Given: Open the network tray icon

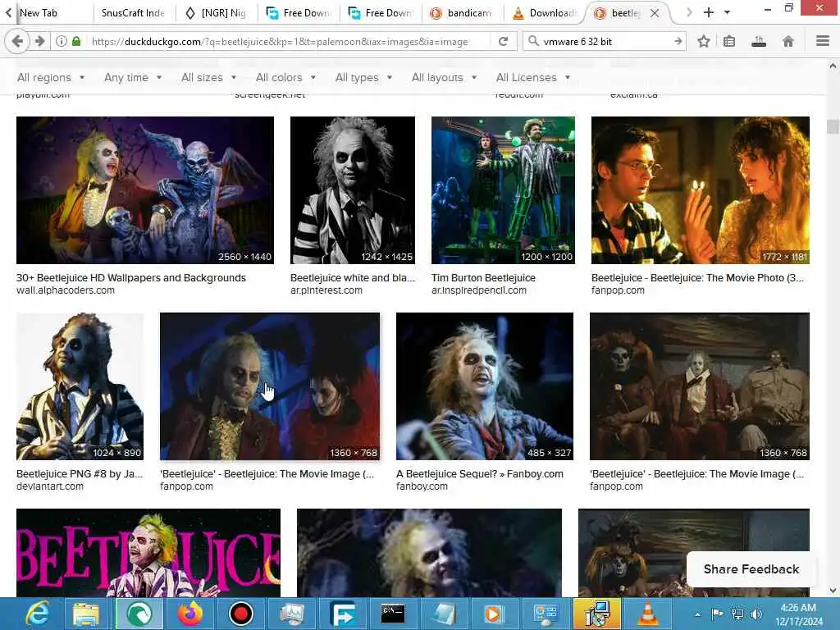Looking at the screenshot, I should [x=737, y=614].
